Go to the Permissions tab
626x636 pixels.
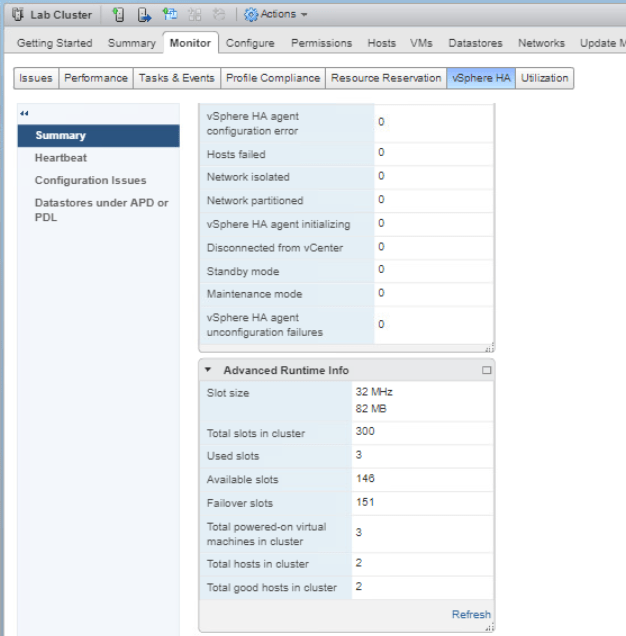(321, 43)
